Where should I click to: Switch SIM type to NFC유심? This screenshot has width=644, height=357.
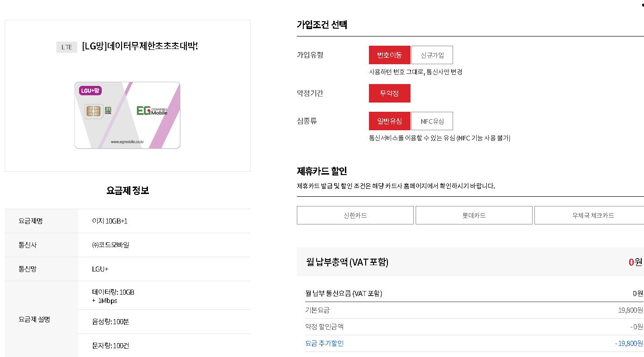click(432, 121)
